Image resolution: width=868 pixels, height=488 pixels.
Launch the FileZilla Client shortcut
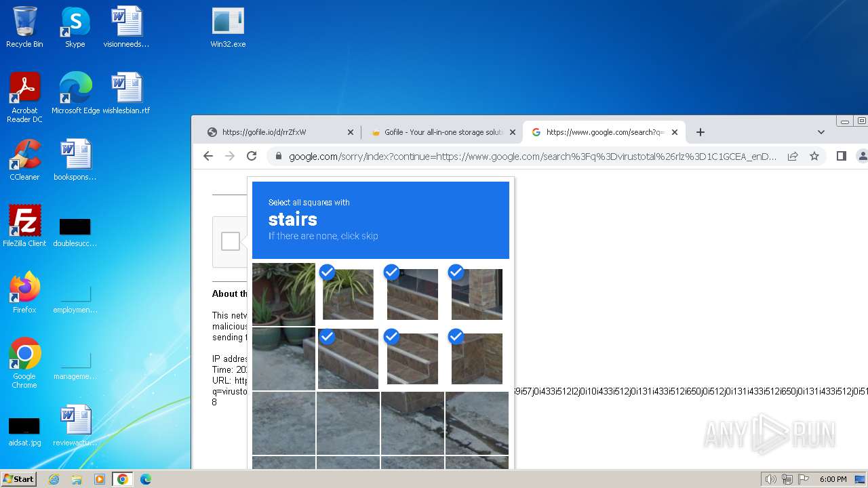pos(24,226)
